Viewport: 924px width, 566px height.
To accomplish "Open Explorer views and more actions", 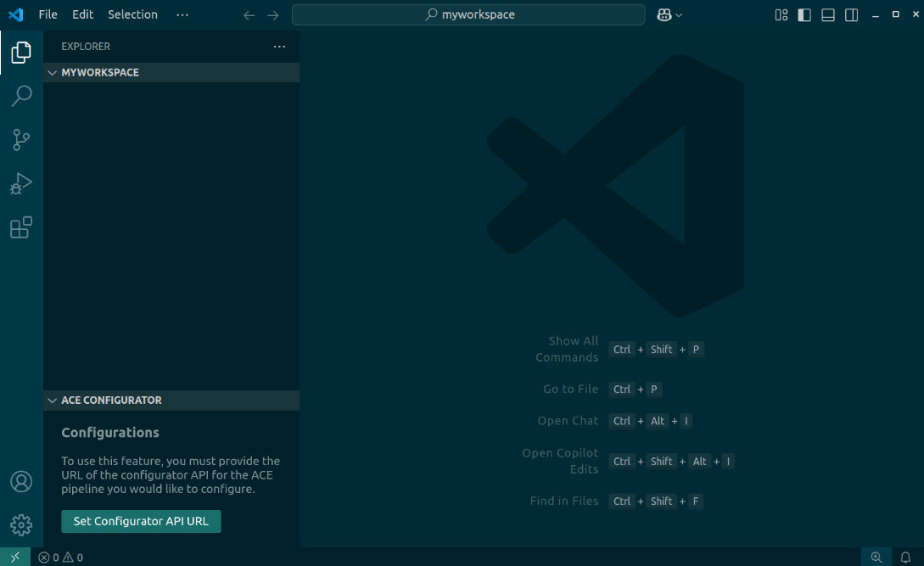I will 279,47.
